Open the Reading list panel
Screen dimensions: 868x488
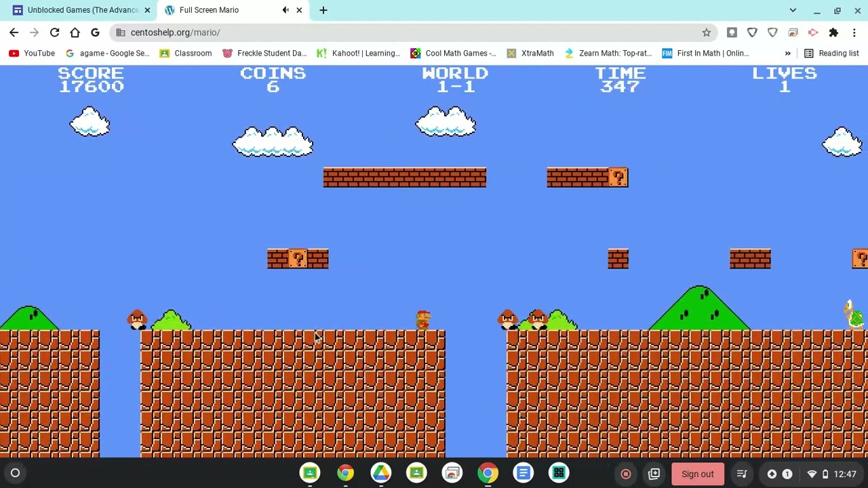(x=831, y=54)
